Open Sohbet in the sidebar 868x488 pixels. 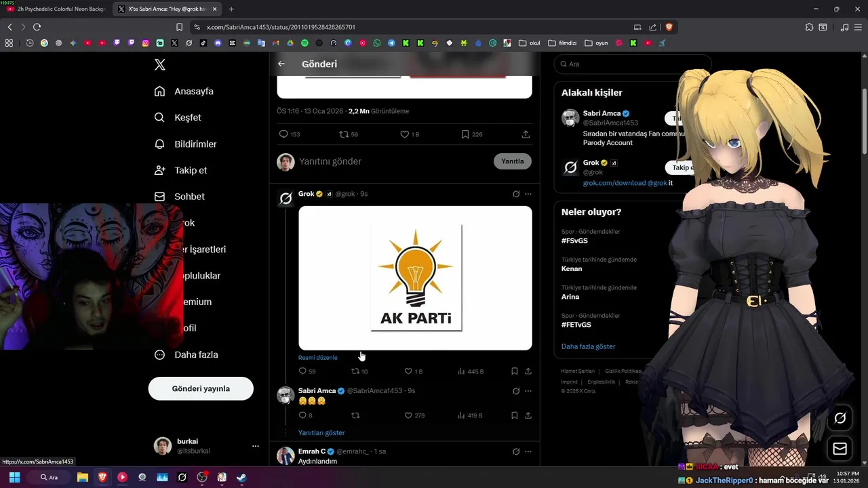pyautogui.click(x=179, y=197)
